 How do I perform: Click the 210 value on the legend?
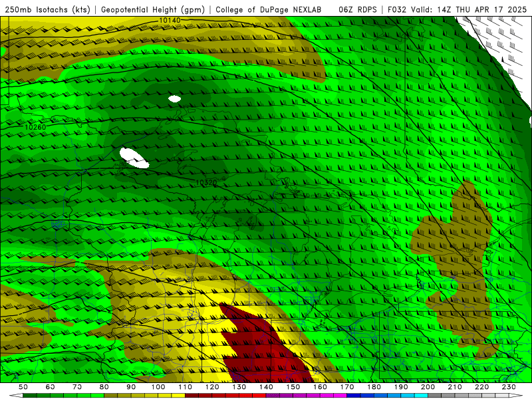point(456,387)
